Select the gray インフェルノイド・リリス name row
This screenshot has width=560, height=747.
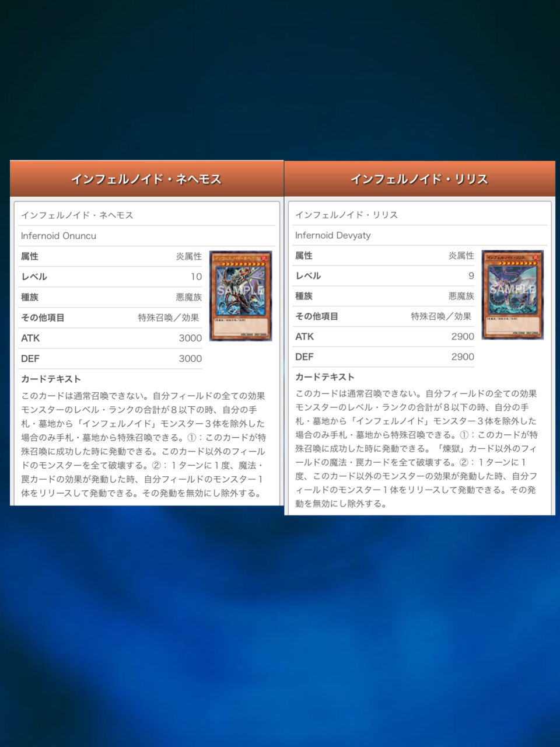pos(419,215)
